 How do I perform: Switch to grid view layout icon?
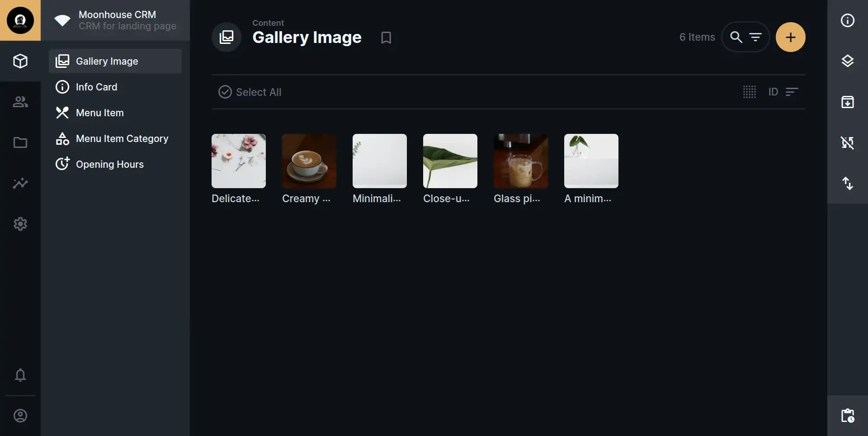pos(749,92)
